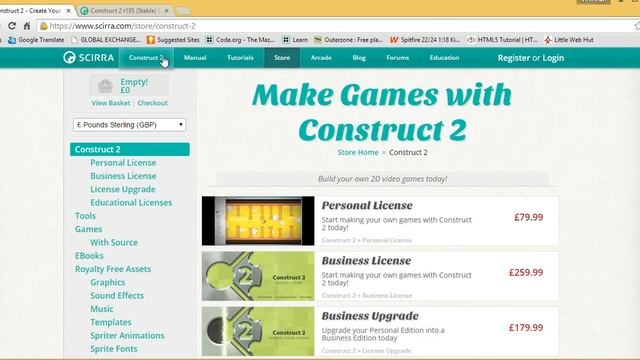Screen dimensions: 640x360
Task: Click the Login link
Action: [x=553, y=58]
